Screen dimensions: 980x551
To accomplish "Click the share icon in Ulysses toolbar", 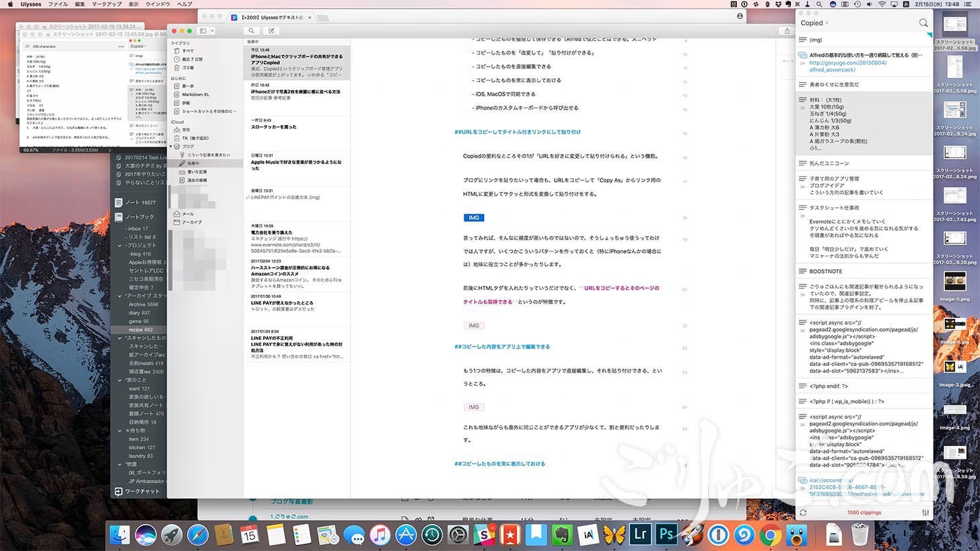I will [x=787, y=31].
